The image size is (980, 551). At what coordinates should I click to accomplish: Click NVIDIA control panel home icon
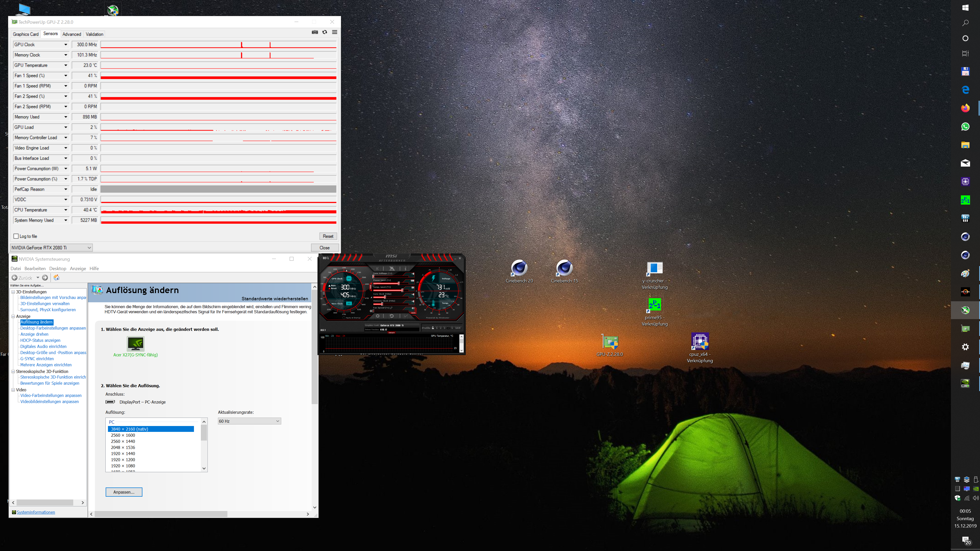tap(56, 278)
